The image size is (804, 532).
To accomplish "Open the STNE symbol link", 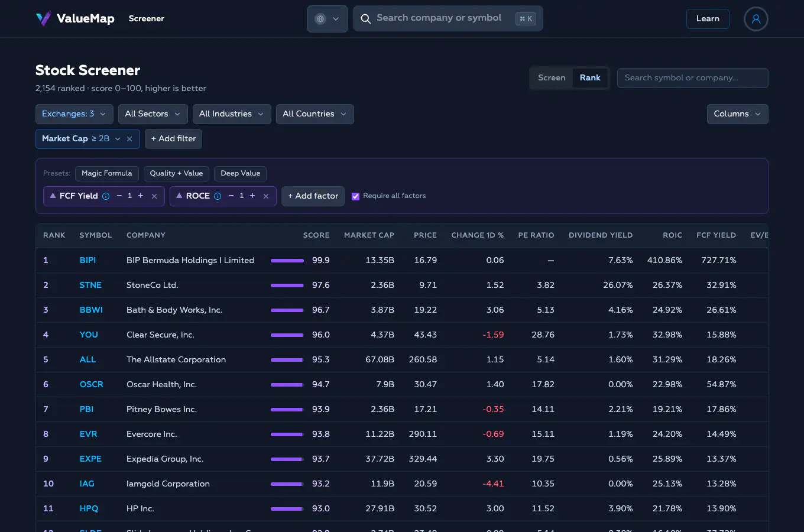I will [x=90, y=286].
